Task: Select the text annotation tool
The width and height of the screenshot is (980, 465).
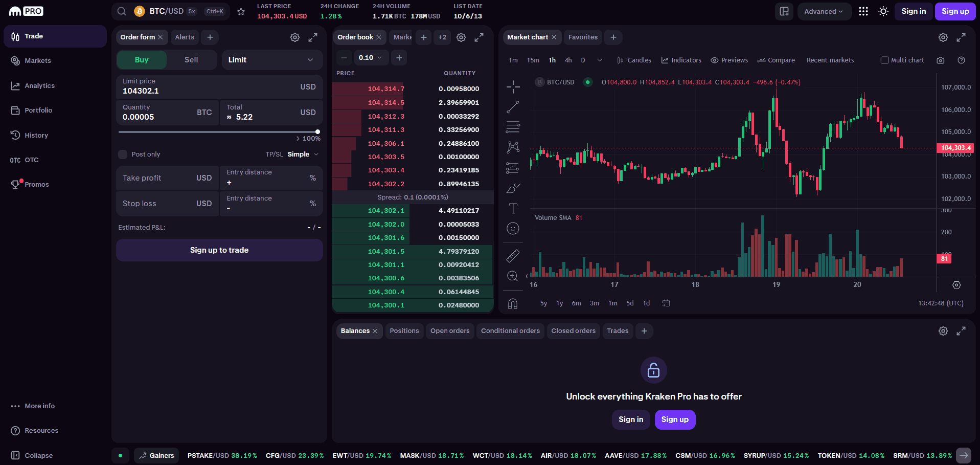Action: pos(513,208)
